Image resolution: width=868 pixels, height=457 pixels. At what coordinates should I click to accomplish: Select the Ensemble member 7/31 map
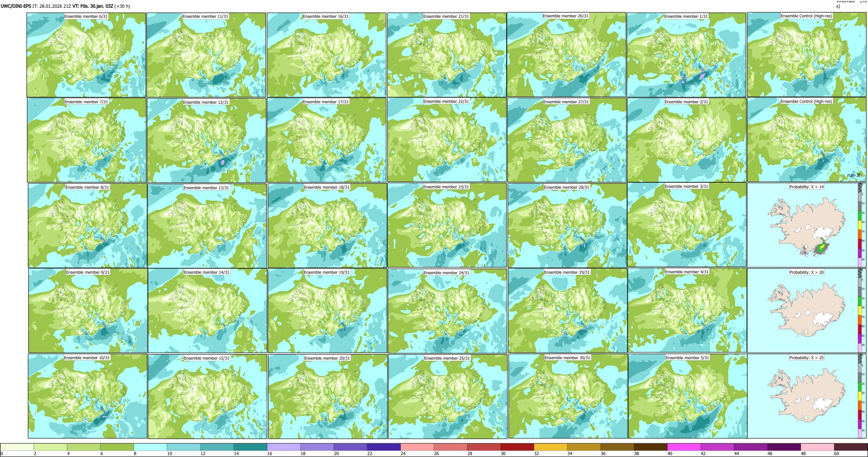coord(87,140)
